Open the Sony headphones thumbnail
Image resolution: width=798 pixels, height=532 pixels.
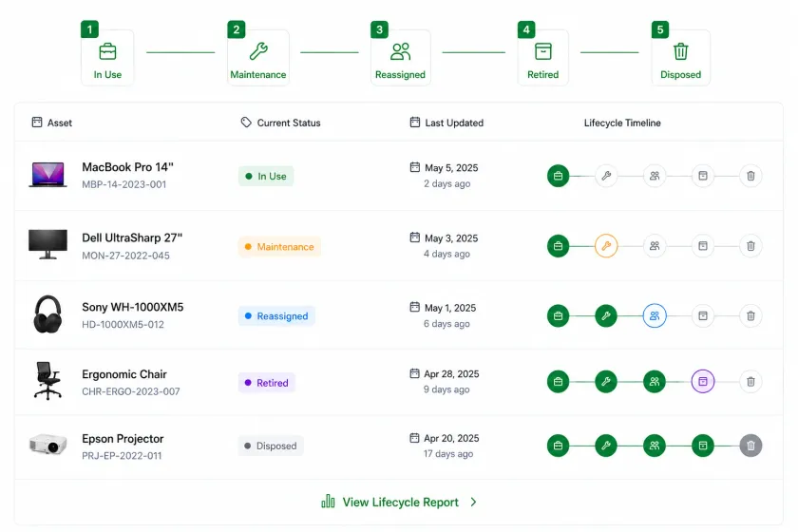pyautogui.click(x=47, y=314)
